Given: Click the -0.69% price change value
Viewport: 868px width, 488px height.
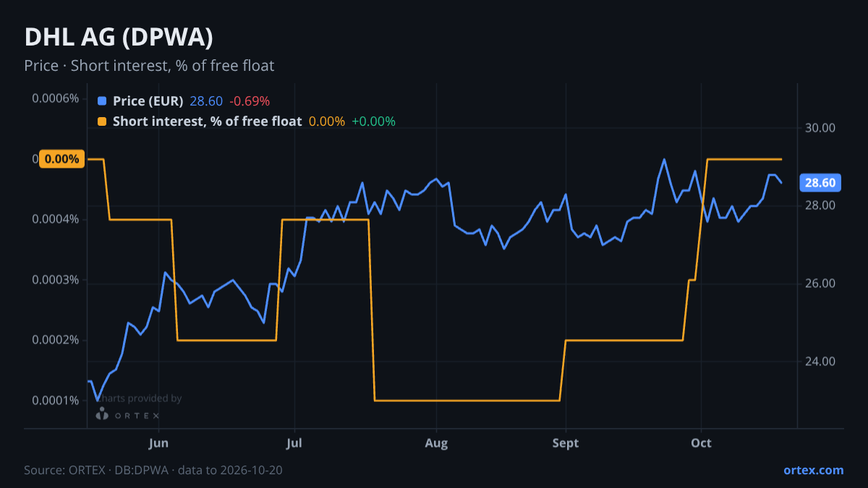Looking at the screenshot, I should [x=250, y=101].
